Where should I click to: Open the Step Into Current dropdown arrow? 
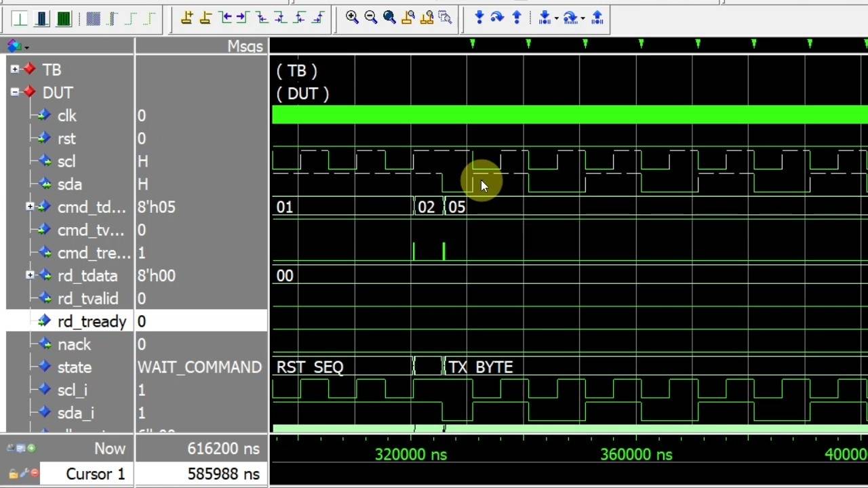(556, 18)
